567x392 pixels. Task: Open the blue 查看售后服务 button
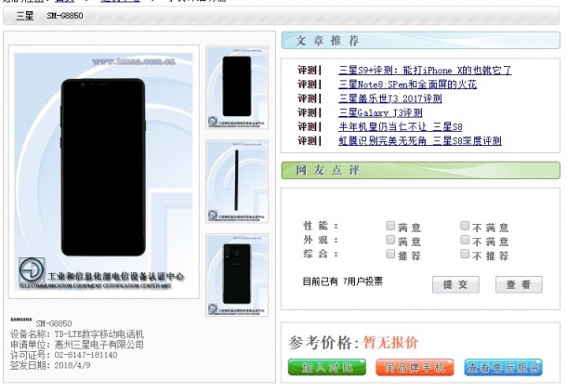pos(503,368)
